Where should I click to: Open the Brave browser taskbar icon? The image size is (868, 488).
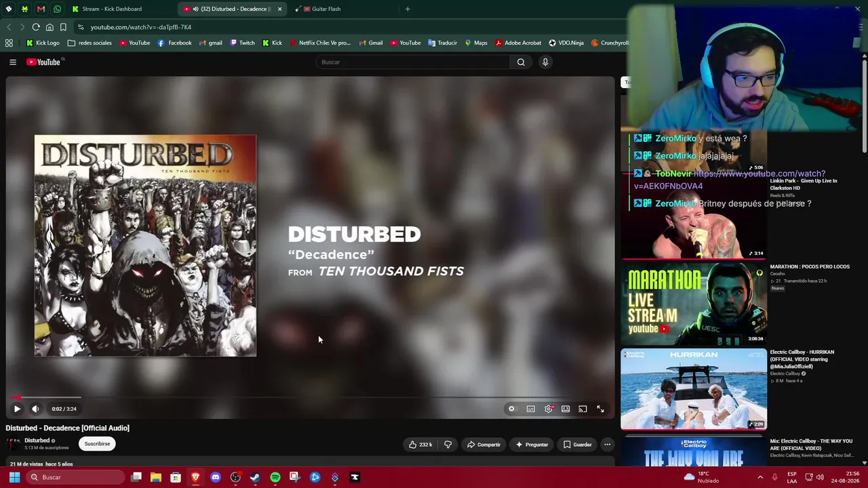[195, 477]
